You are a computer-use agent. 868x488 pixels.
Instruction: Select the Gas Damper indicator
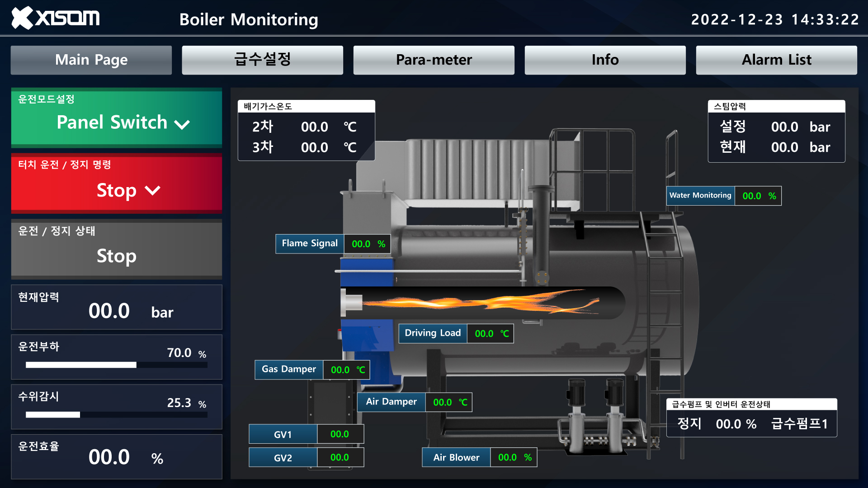289,370
